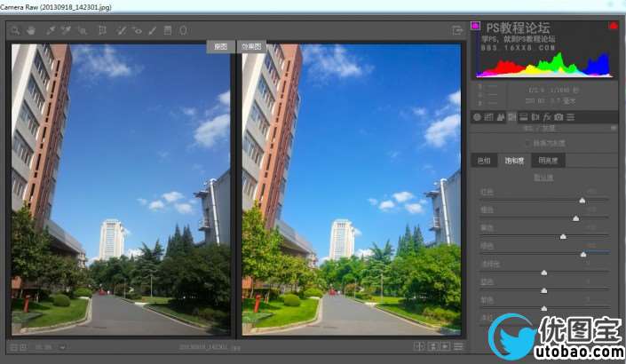Click the full screen toggle icon

[x=457, y=30]
